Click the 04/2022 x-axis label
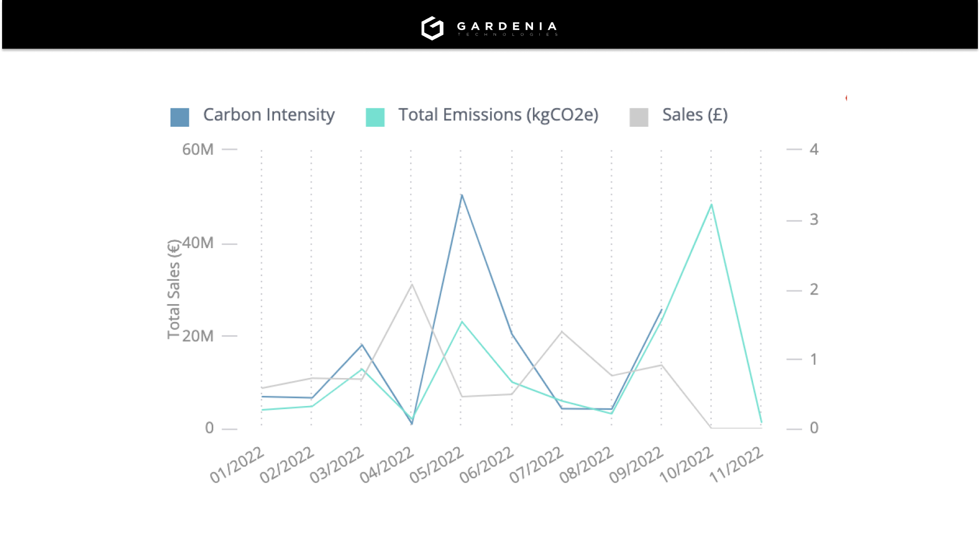 click(386, 465)
